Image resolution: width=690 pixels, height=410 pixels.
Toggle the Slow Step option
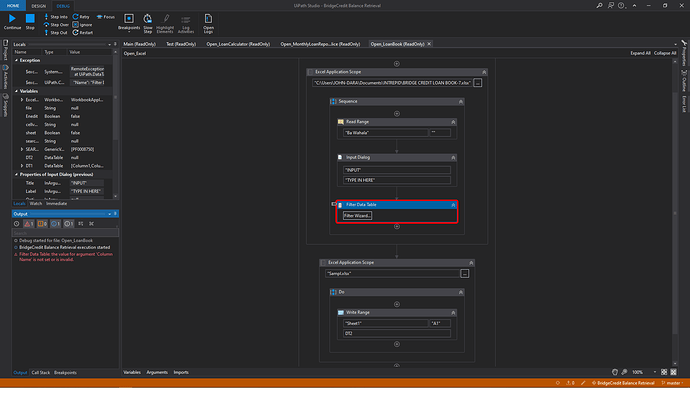point(148,21)
